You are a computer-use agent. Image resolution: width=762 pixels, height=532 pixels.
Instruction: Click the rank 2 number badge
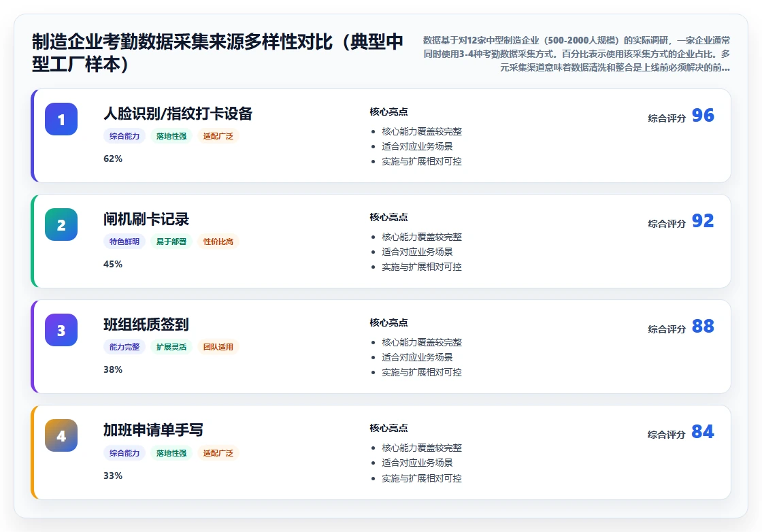[x=61, y=225]
